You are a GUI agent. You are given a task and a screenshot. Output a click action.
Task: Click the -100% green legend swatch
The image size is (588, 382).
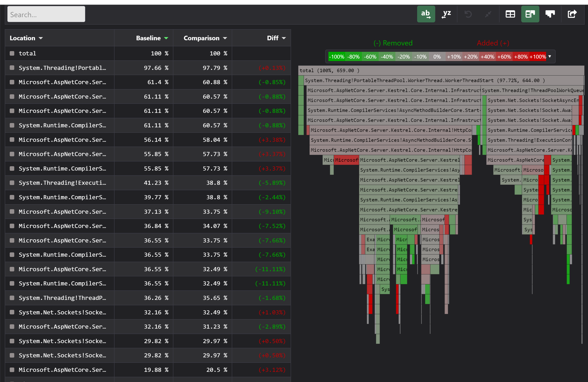336,57
